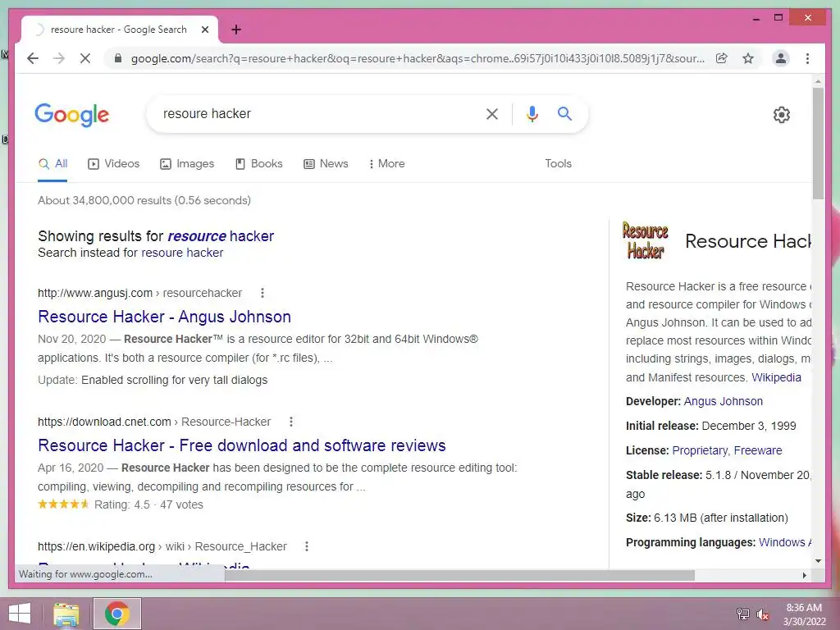Click the network tray icon
840x630 pixels.
(743, 614)
